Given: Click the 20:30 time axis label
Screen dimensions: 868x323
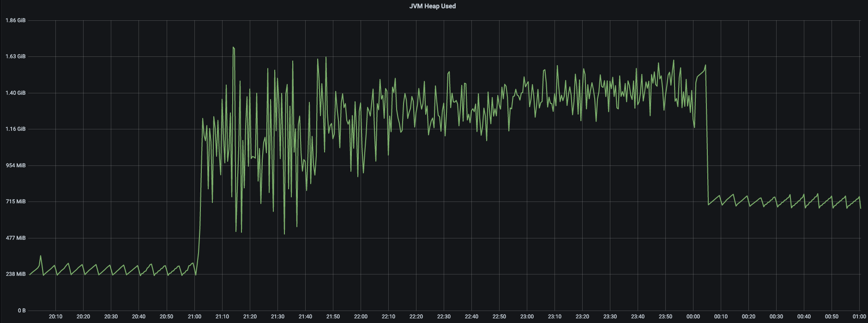Looking at the screenshot, I should click(x=111, y=317).
